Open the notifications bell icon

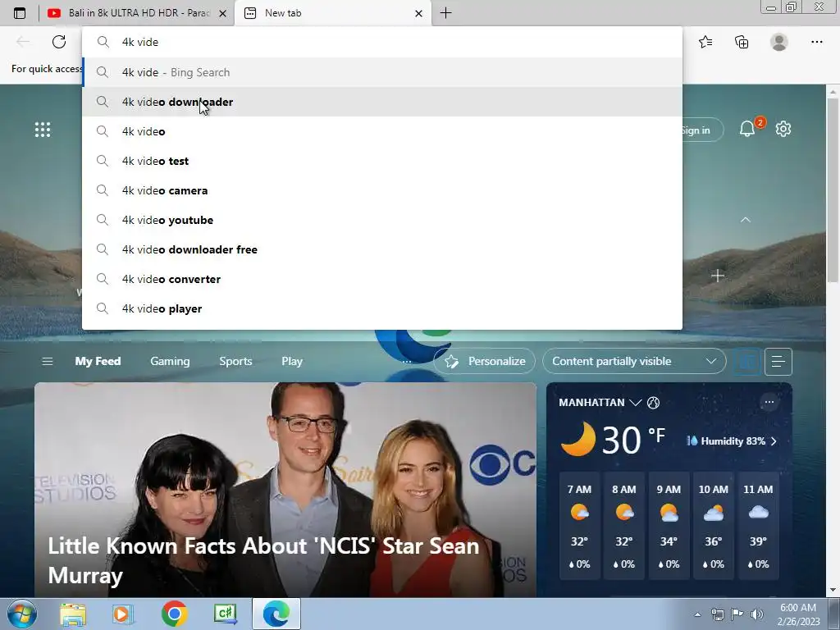coord(747,129)
